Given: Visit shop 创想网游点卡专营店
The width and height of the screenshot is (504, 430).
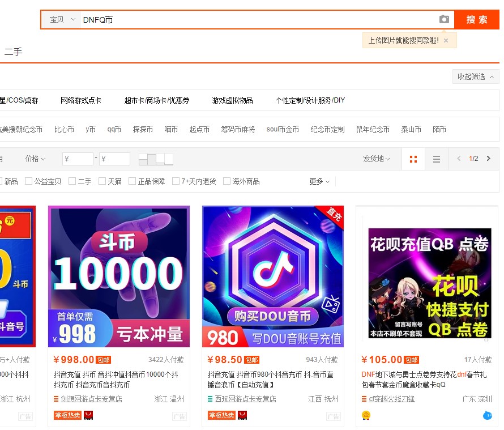Looking at the screenshot, I should tap(92, 399).
